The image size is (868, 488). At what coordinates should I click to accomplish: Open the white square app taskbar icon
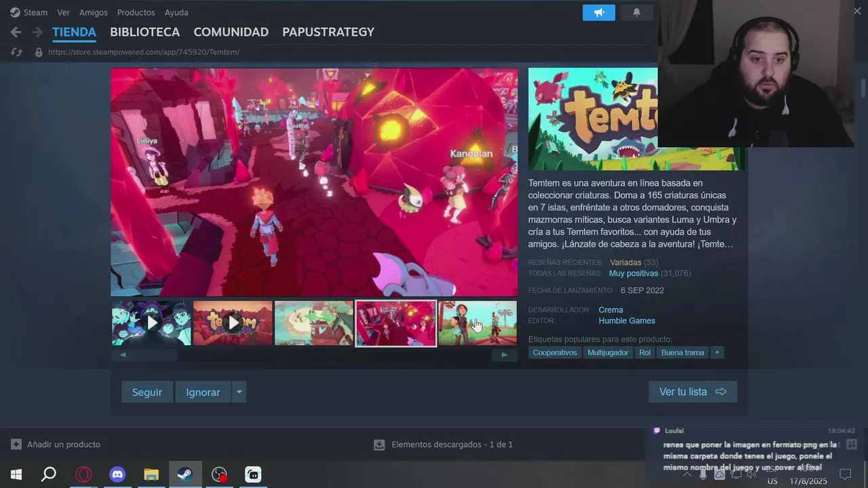click(253, 474)
